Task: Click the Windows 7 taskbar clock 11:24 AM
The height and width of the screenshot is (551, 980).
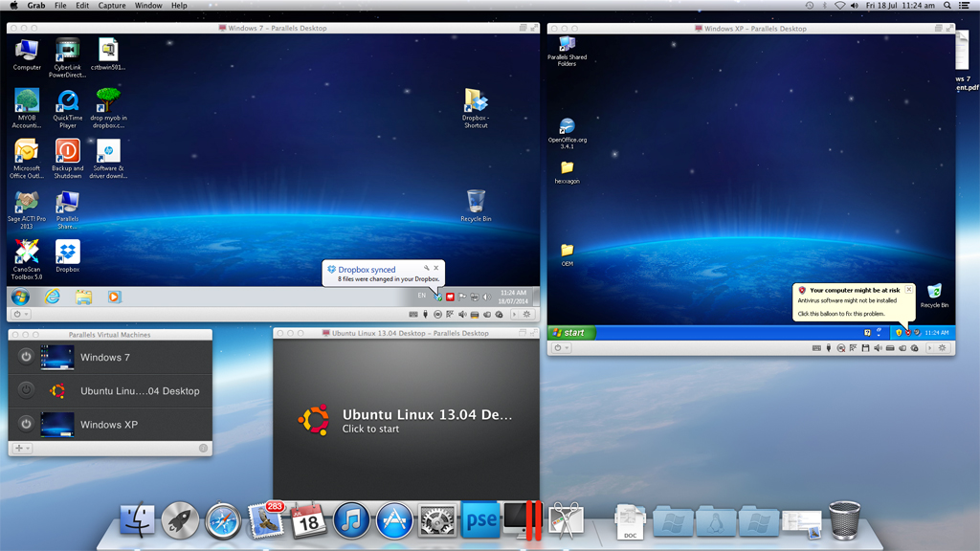Action: coord(513,293)
